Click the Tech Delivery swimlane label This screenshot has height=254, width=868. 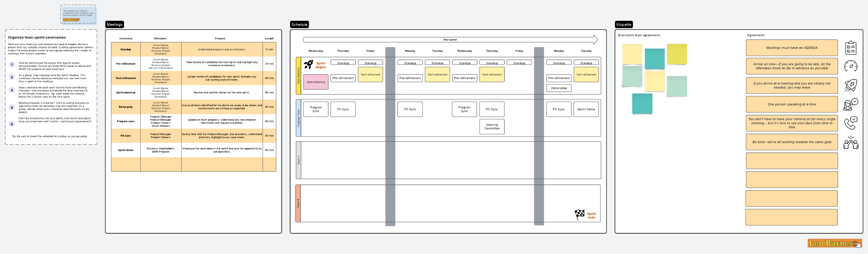click(298, 76)
